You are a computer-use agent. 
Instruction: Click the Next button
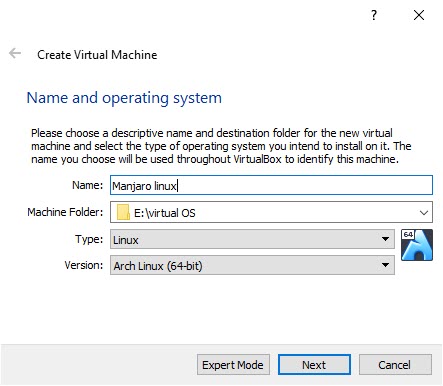click(x=314, y=365)
